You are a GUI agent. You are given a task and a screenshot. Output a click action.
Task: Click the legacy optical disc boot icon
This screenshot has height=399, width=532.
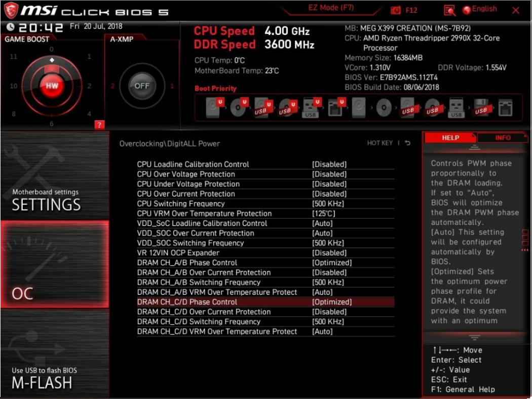point(384,108)
